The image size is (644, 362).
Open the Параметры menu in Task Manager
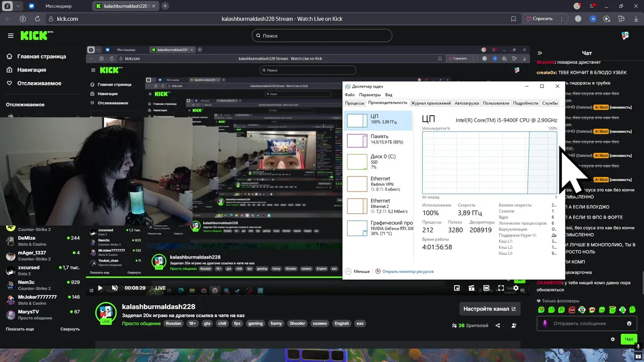(370, 95)
